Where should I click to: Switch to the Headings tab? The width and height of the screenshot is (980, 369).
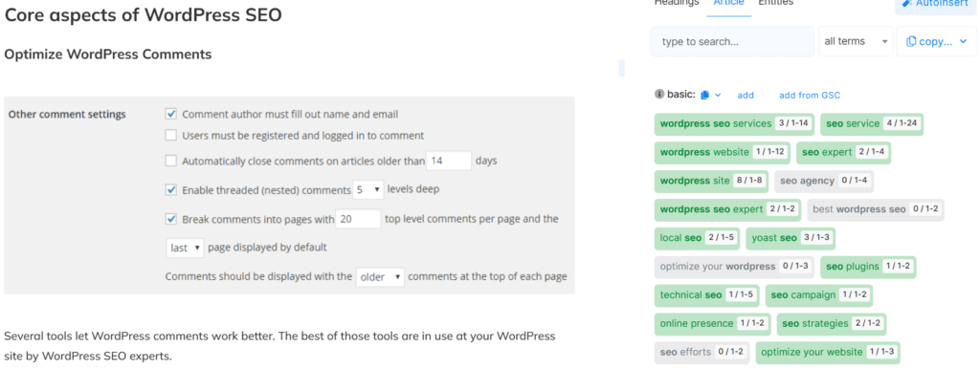[677, 3]
